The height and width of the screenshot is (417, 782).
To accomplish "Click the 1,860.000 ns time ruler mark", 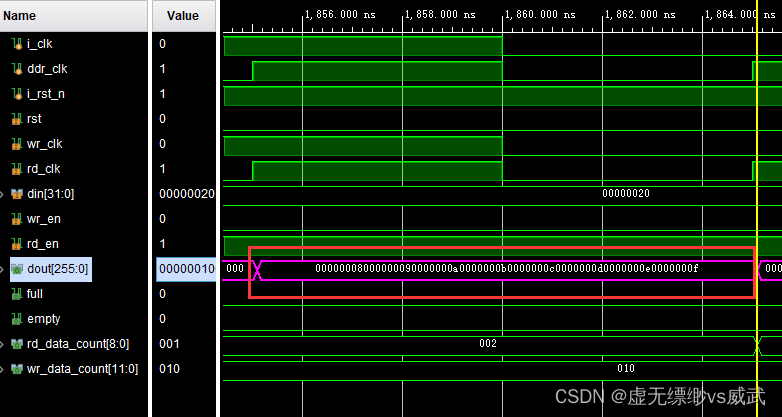I will (540, 14).
